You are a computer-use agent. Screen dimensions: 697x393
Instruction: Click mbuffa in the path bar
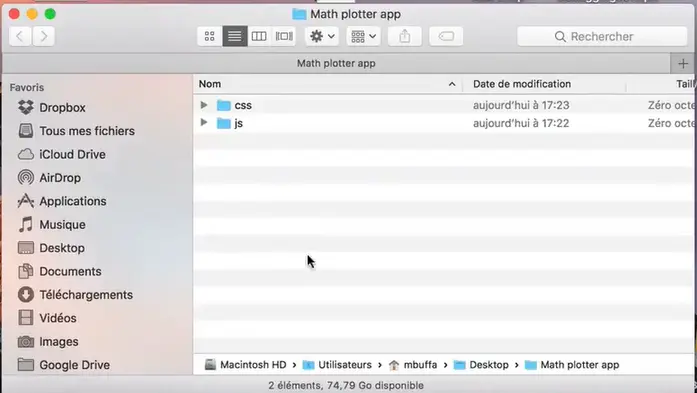tap(413, 365)
